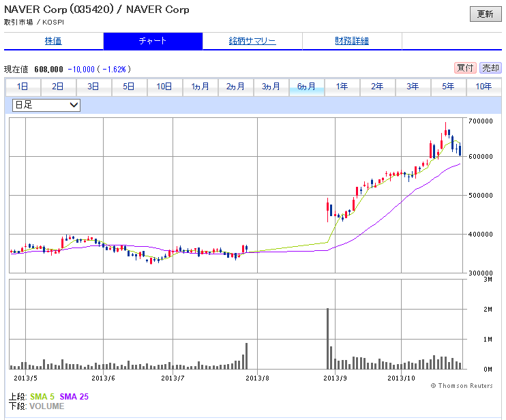Open the 株価 tab
Image resolution: width=506 pixels, height=420 pixels.
pos(53,41)
